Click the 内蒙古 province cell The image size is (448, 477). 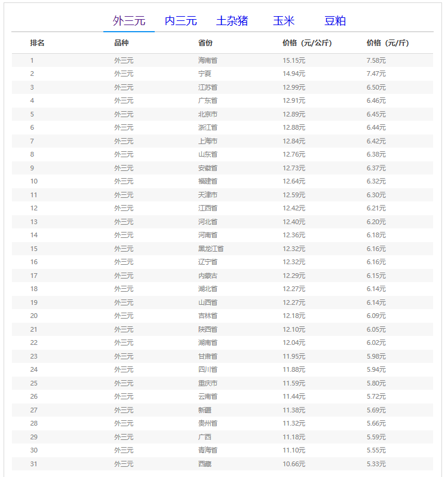click(208, 276)
